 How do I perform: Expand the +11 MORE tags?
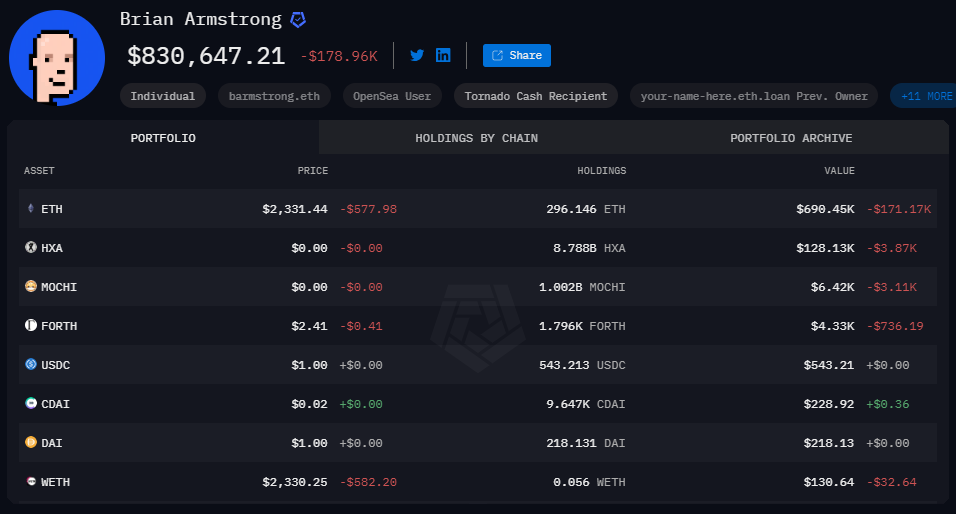(x=925, y=96)
